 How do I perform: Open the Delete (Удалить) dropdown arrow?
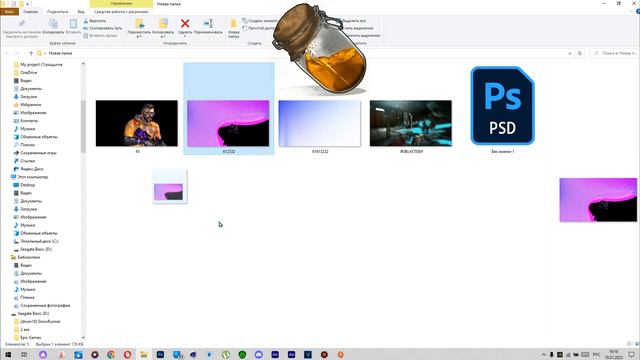185,37
